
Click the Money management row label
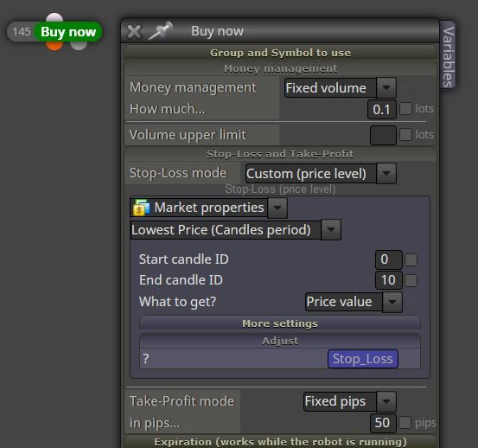point(193,87)
